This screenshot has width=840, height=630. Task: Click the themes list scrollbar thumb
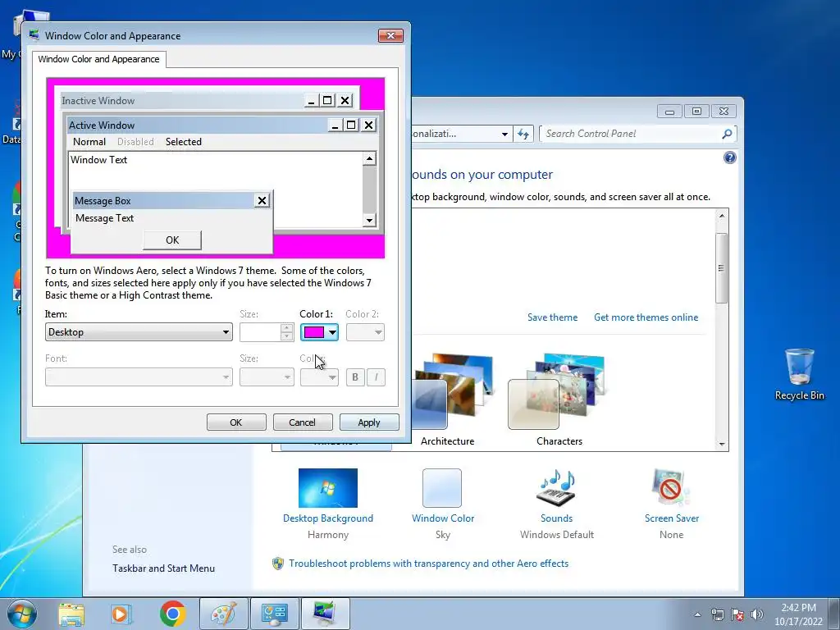tap(722, 268)
